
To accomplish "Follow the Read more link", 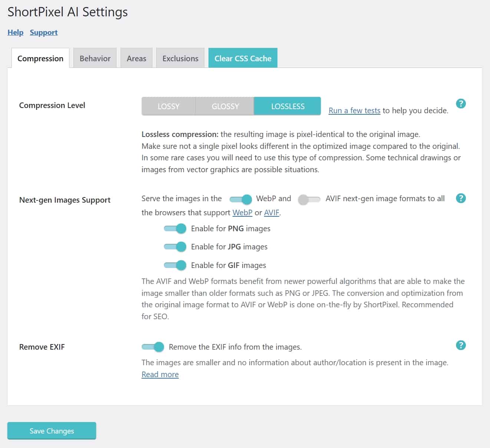I will [160, 375].
